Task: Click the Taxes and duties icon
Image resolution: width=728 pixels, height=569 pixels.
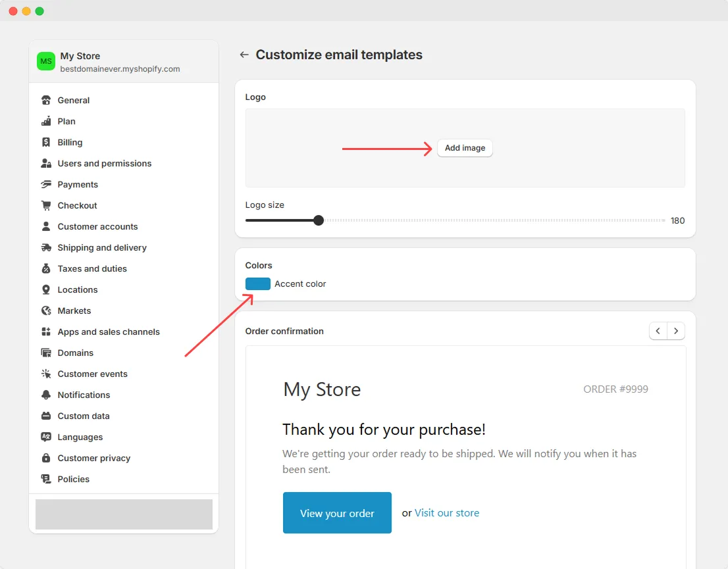Action: coord(46,268)
